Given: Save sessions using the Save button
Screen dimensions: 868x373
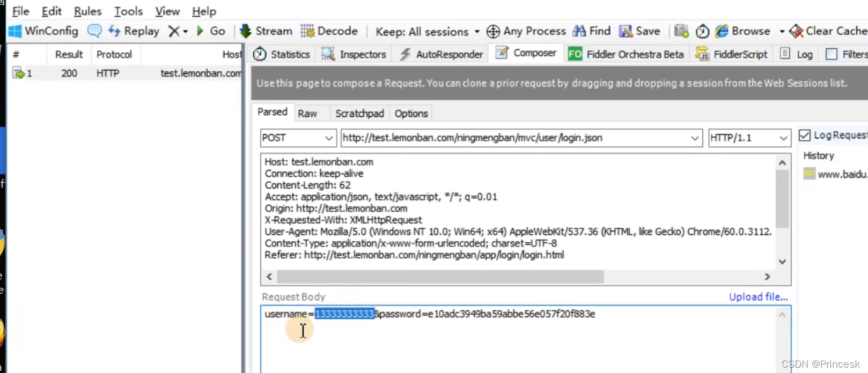Looking at the screenshot, I should coord(639,31).
